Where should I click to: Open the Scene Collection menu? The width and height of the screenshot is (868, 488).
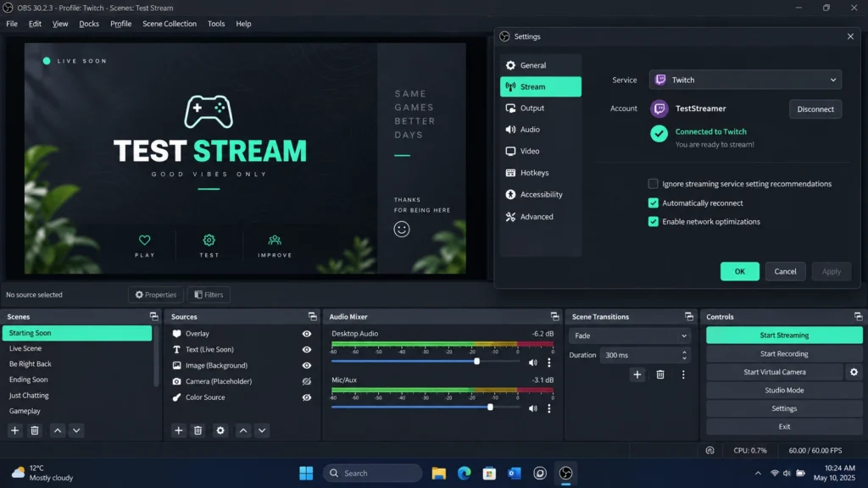[170, 24]
